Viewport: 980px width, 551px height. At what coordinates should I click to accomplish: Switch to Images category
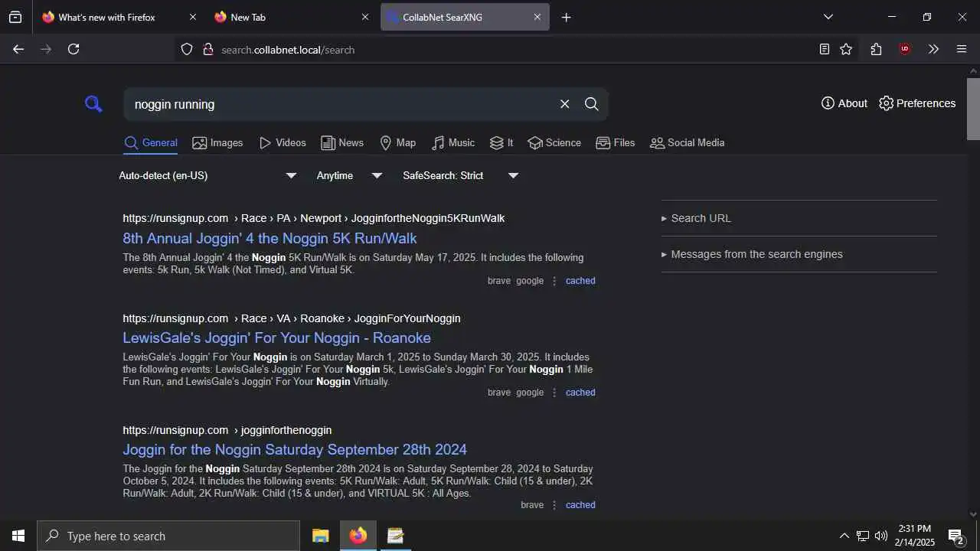[x=217, y=143]
